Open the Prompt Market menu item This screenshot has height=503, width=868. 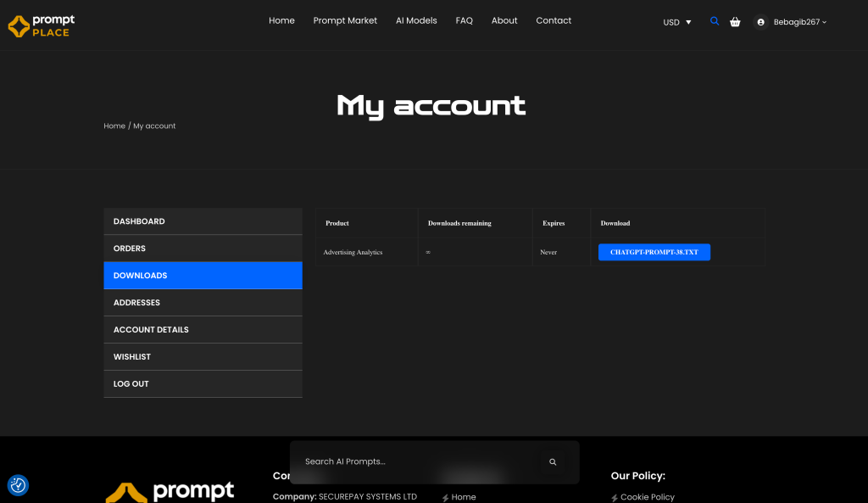pyautogui.click(x=345, y=20)
